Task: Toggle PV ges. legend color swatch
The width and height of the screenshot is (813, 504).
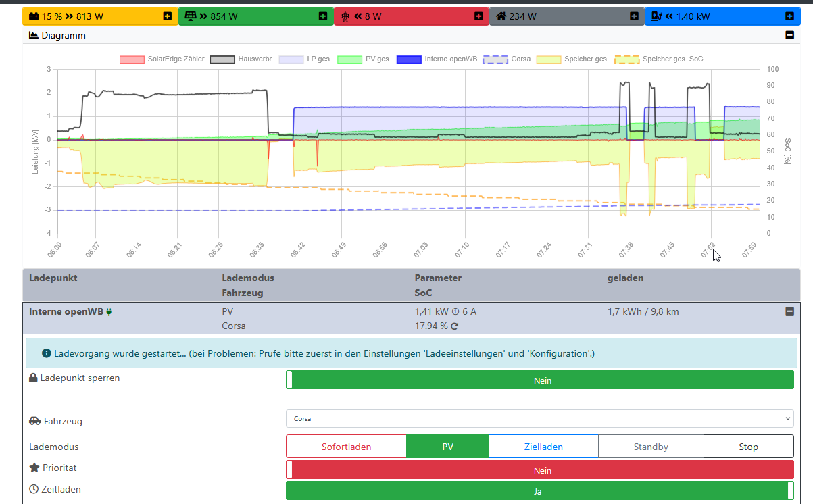Action: (349, 59)
